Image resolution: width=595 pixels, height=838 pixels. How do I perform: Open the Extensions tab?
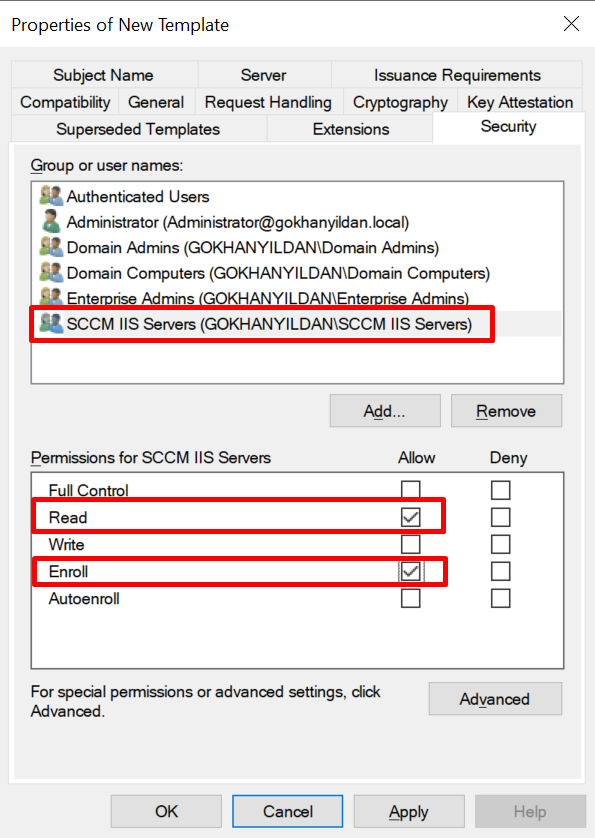[x=351, y=129]
